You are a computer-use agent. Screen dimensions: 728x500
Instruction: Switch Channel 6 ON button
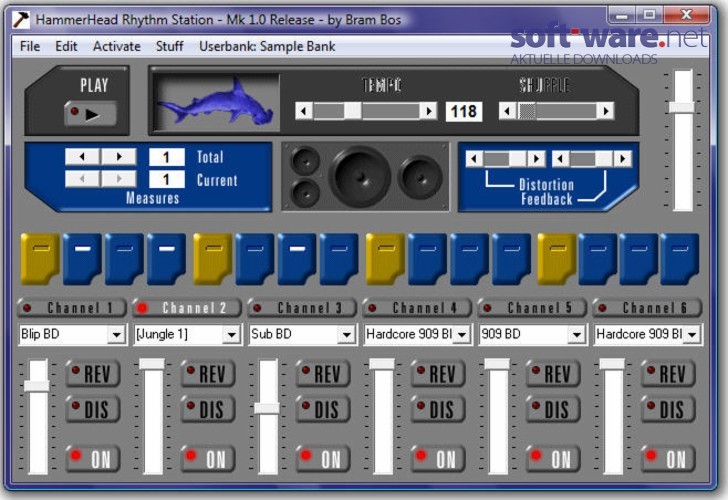669,459
